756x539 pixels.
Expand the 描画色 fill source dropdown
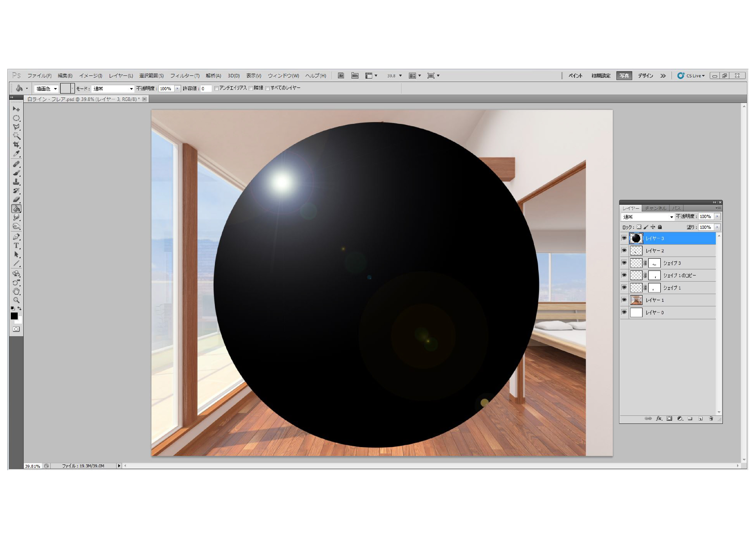pos(46,89)
